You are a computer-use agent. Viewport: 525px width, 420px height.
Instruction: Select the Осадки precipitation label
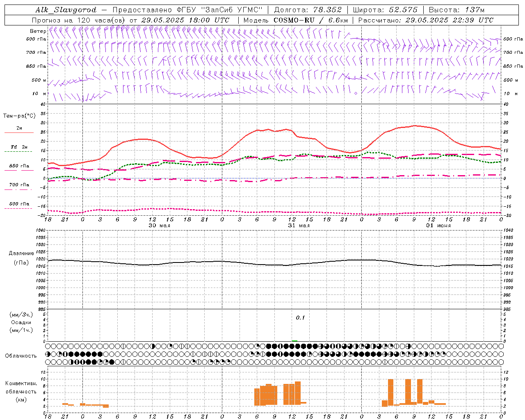click(x=21, y=322)
